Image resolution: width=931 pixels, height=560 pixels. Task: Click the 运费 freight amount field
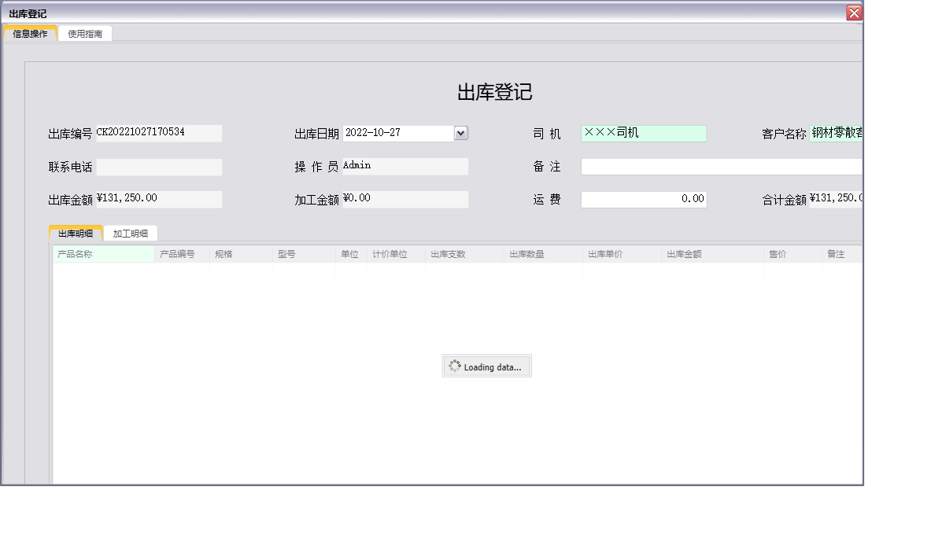click(x=644, y=199)
